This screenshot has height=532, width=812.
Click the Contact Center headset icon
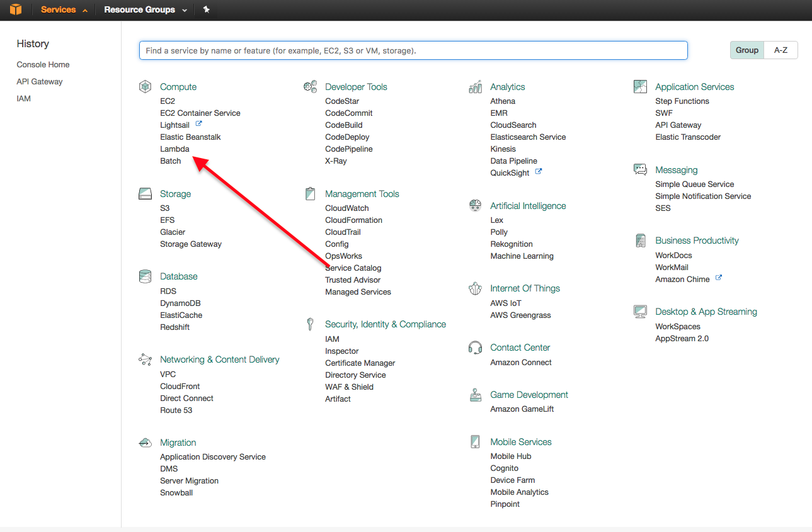click(476, 348)
